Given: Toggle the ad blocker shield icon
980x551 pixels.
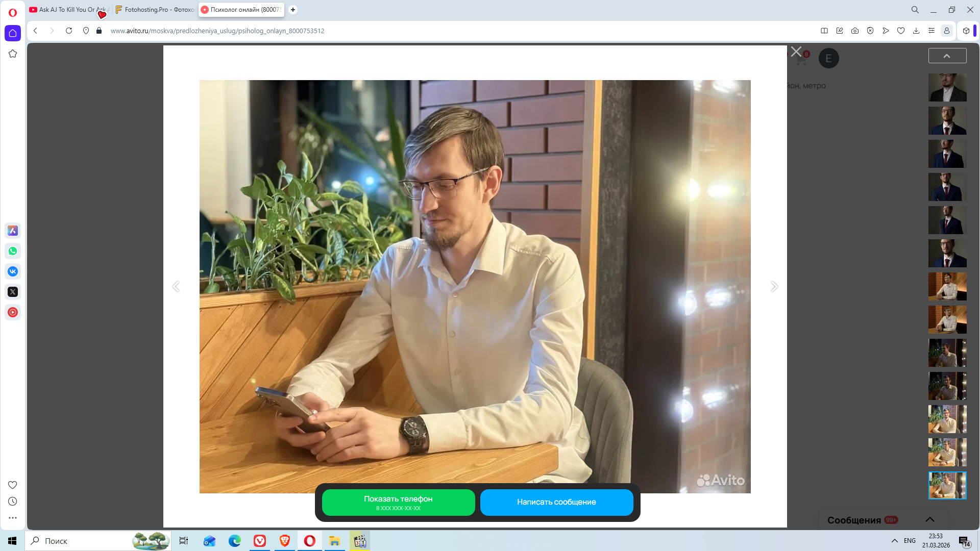Looking at the screenshot, I should coord(870,31).
